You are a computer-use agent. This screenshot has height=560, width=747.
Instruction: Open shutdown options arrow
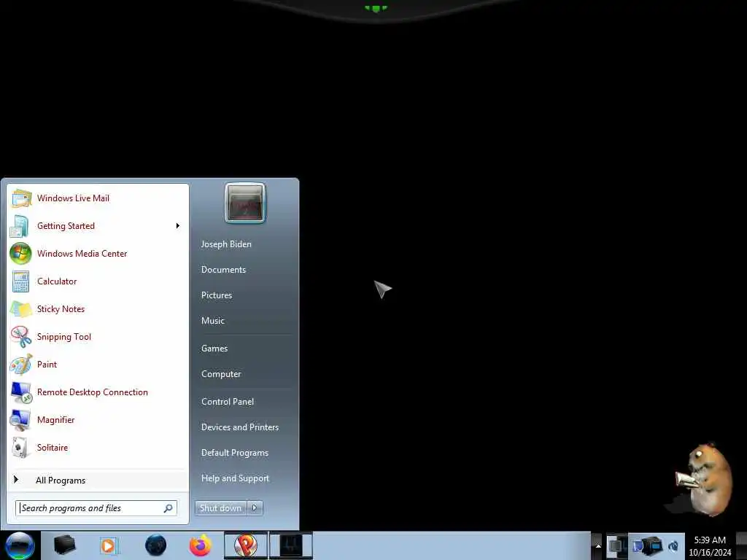255,508
